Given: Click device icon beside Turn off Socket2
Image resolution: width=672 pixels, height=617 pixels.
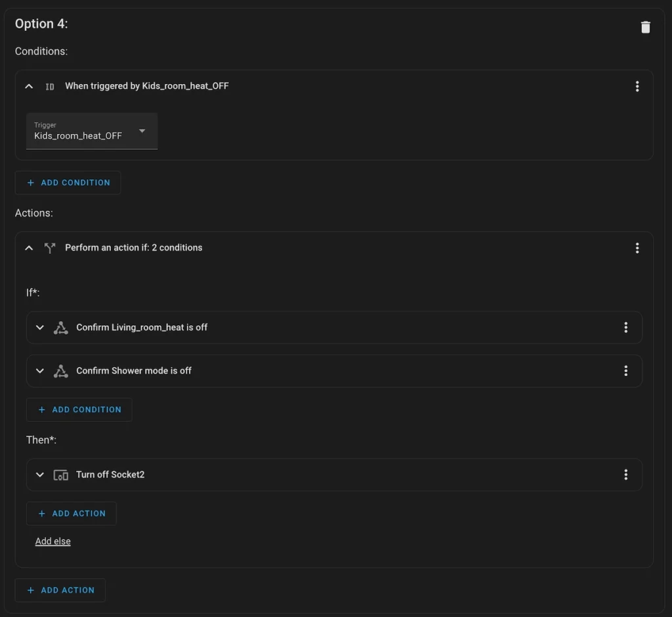Looking at the screenshot, I should click(x=61, y=475).
